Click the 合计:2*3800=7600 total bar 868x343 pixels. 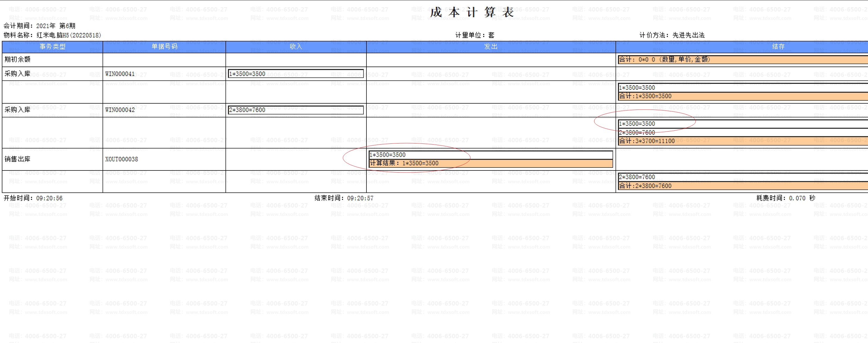(741, 186)
